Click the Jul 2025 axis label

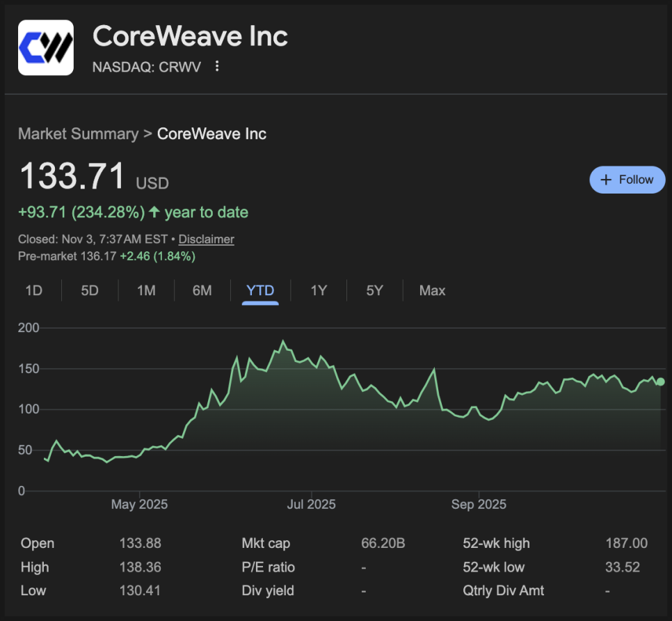[x=311, y=504]
